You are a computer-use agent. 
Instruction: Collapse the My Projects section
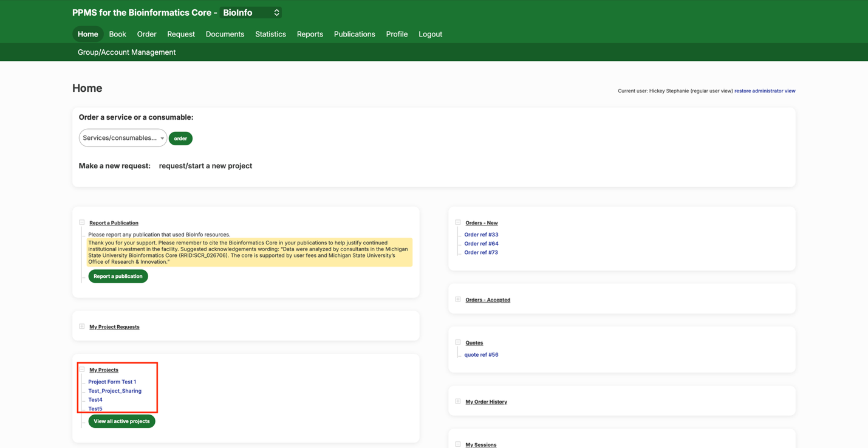82,370
